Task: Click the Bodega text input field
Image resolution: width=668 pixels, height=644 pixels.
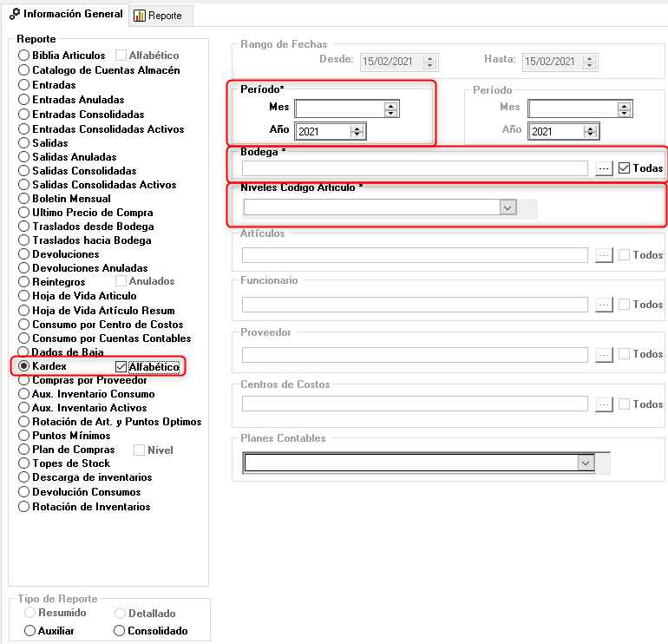Action: tap(415, 168)
